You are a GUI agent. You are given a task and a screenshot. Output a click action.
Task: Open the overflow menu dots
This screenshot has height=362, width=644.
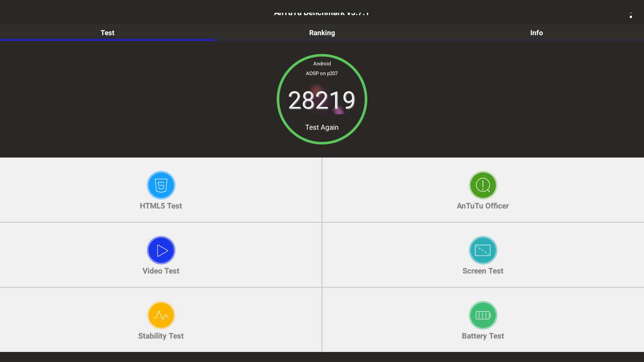[631, 15]
